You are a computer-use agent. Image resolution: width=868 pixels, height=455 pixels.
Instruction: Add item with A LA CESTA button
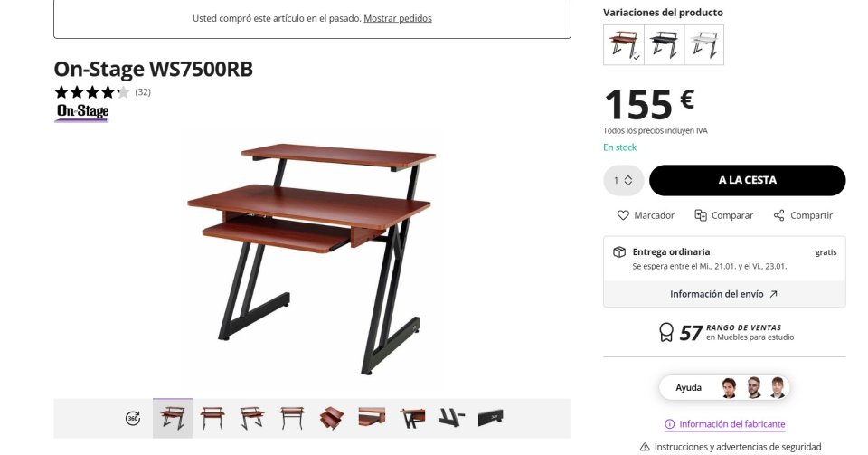(x=748, y=180)
